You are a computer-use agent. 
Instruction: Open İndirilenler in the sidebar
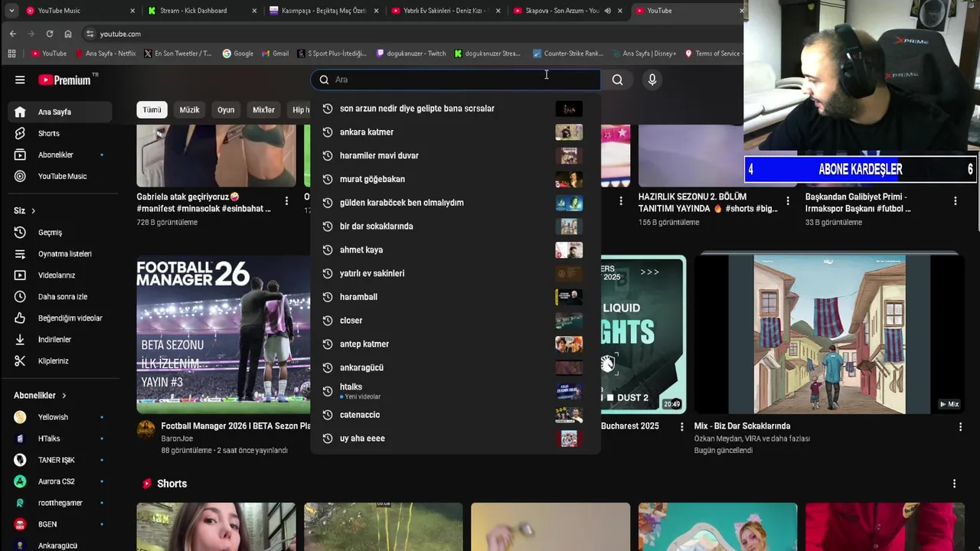60,340
